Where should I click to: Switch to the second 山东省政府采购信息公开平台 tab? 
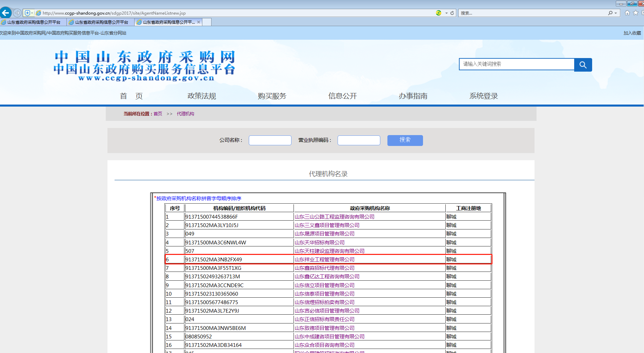[x=101, y=22]
